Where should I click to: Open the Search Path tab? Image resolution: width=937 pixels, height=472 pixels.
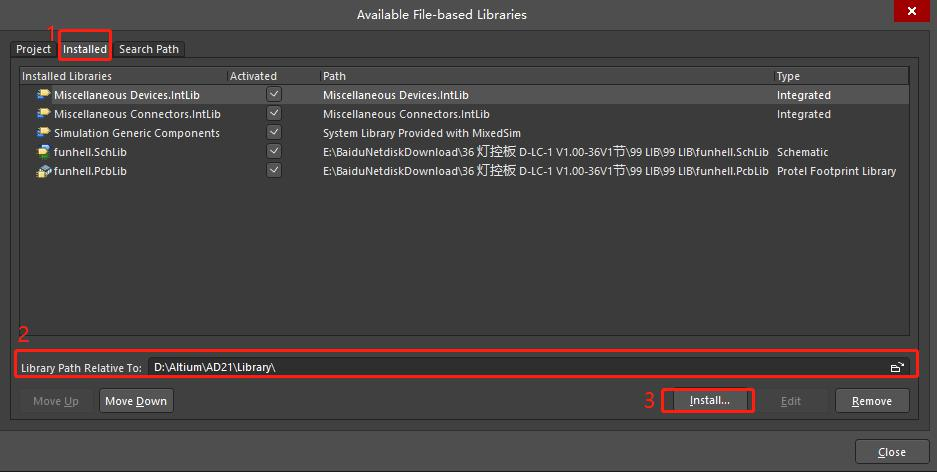point(149,49)
